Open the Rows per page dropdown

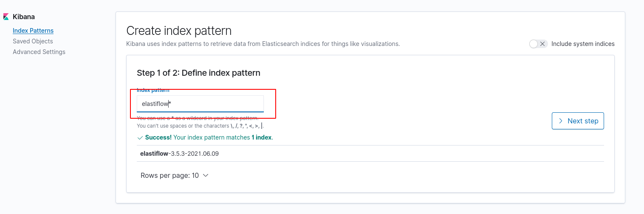coord(175,175)
